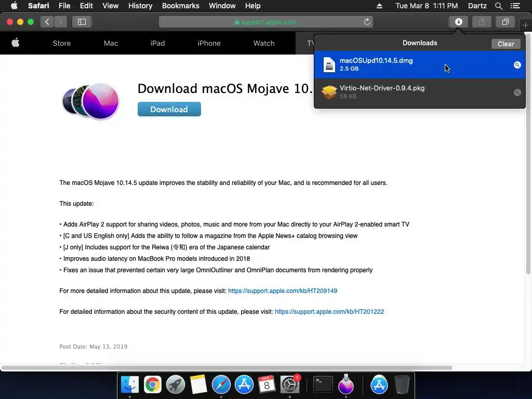Launch Google Chrome from the Dock
This screenshot has height=399, width=532.
pyautogui.click(x=153, y=384)
